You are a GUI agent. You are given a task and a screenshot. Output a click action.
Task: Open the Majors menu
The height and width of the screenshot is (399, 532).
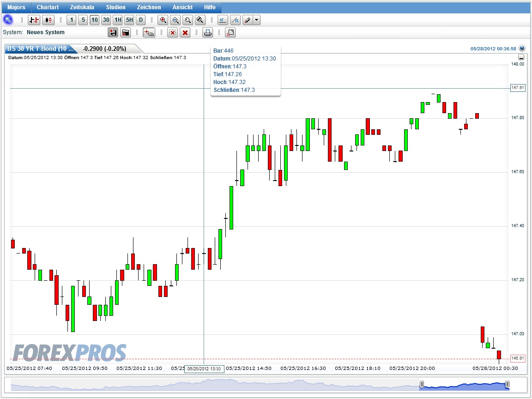16,7
